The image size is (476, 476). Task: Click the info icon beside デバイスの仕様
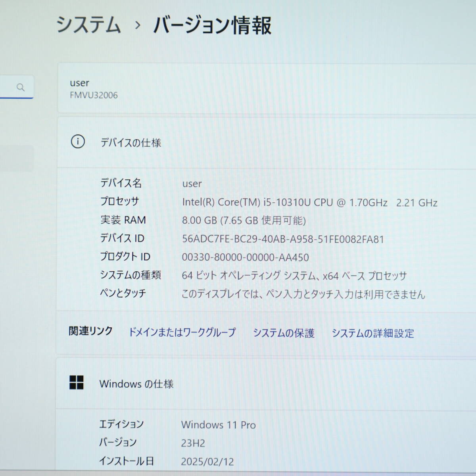[78, 142]
